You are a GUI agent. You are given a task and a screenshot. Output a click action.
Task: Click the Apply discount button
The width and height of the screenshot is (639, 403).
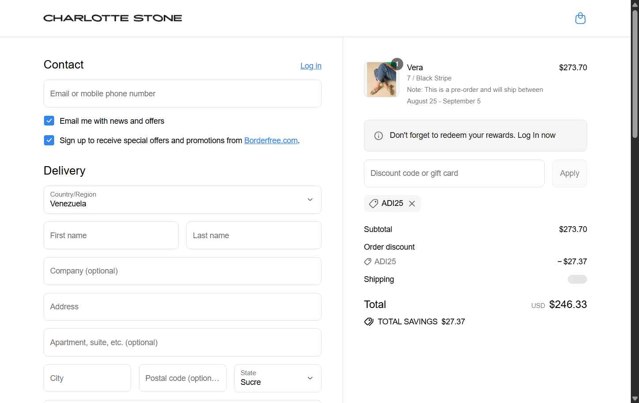coord(569,174)
